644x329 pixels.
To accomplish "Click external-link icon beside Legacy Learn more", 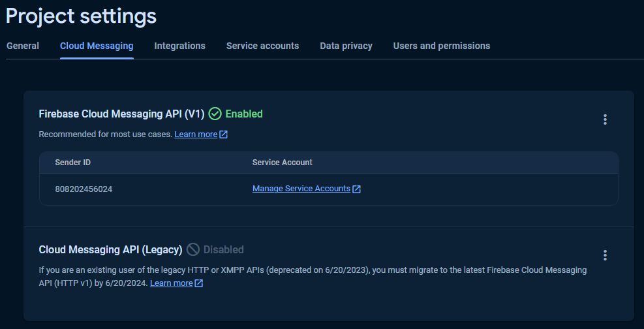I will (199, 283).
